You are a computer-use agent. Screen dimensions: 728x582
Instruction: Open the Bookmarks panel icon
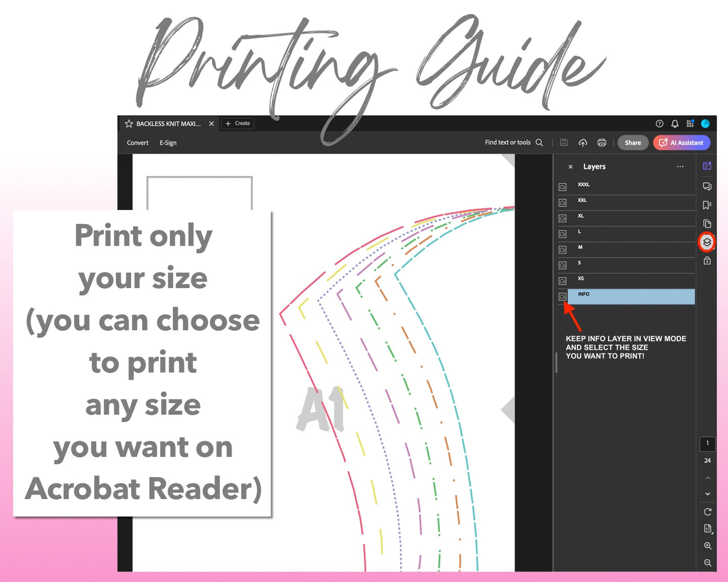pyautogui.click(x=707, y=205)
